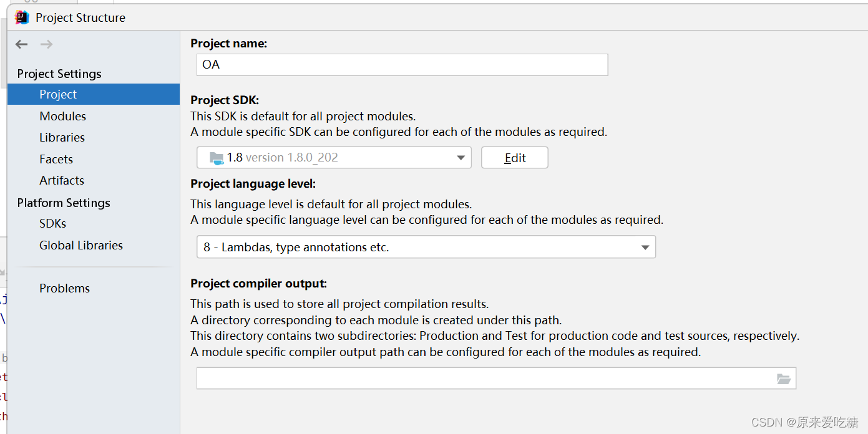
Task: Open Global Libraries settings
Action: click(x=80, y=245)
